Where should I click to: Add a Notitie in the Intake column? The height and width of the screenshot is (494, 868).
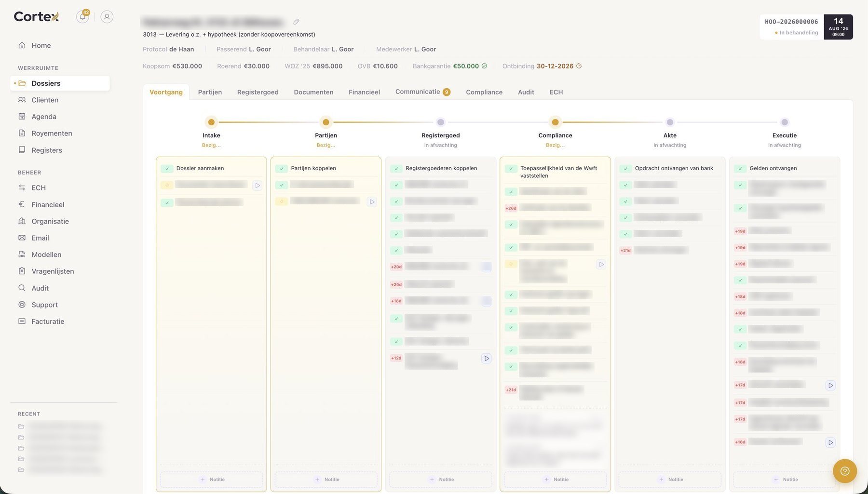coord(212,480)
